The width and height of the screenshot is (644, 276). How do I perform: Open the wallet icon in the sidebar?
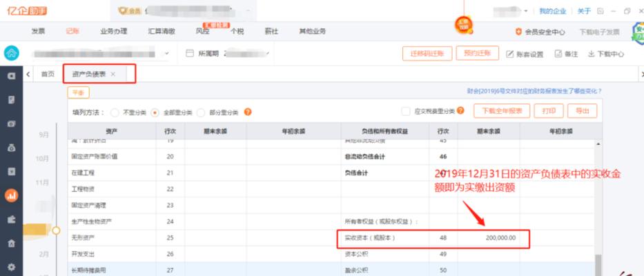point(12,219)
